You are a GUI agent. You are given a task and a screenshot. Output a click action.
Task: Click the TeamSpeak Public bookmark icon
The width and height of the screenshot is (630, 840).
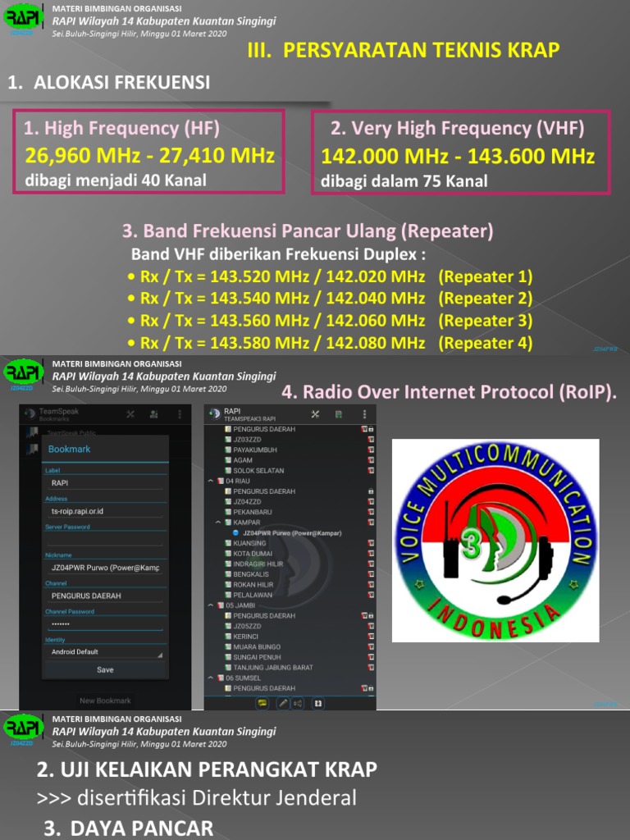[x=33, y=431]
